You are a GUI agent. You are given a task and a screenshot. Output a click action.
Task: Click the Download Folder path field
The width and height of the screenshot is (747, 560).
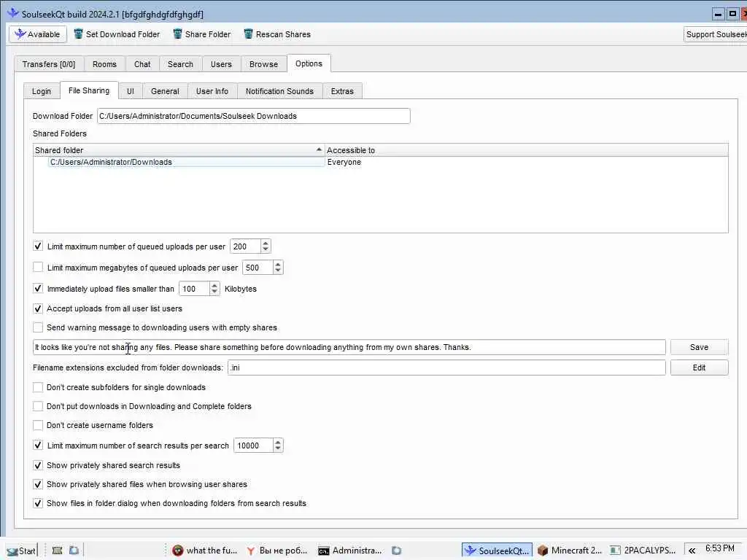coord(253,116)
